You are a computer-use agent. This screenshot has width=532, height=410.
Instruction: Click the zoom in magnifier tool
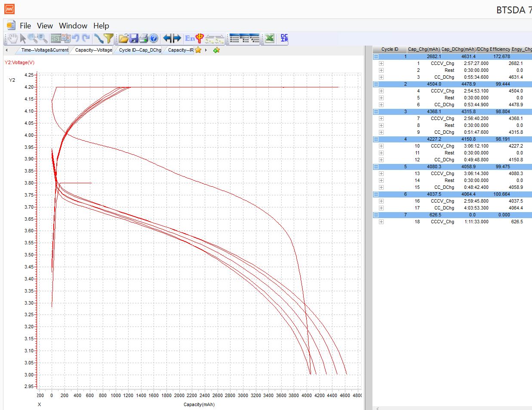coord(33,38)
